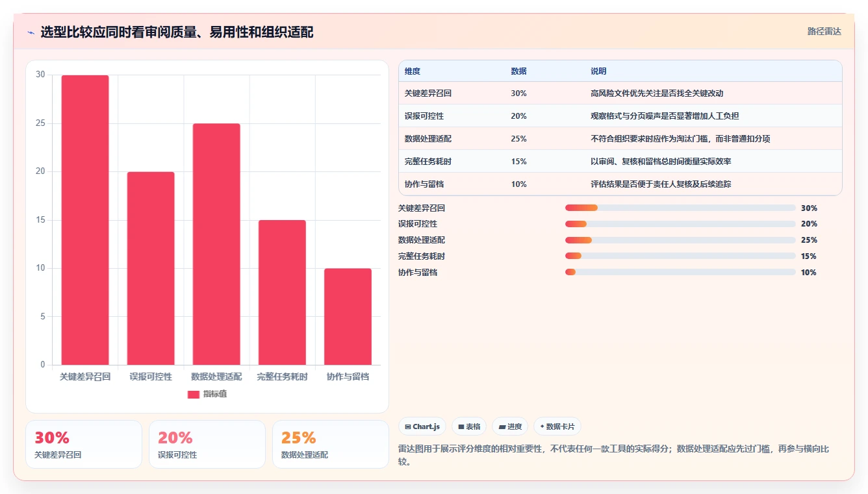Click the 表格 tag chip
The height and width of the screenshot is (494, 868).
pos(469,426)
